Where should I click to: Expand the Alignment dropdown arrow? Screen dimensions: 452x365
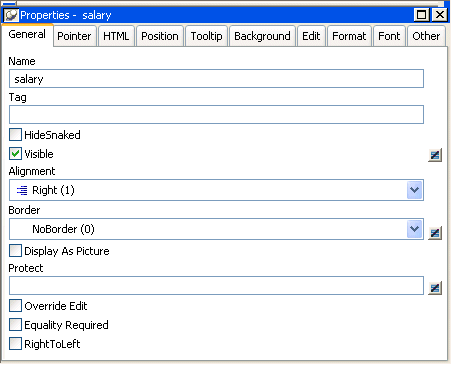click(x=414, y=190)
